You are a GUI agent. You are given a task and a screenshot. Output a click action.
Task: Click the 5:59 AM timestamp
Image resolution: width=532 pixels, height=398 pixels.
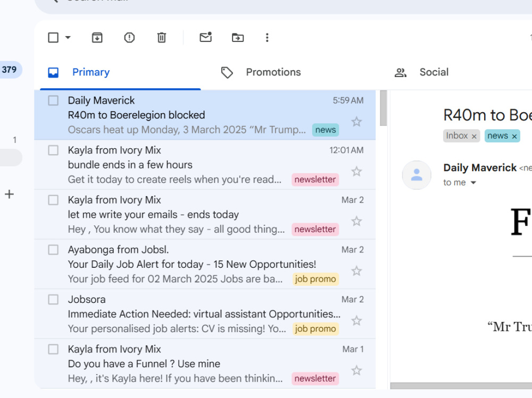[x=348, y=100]
